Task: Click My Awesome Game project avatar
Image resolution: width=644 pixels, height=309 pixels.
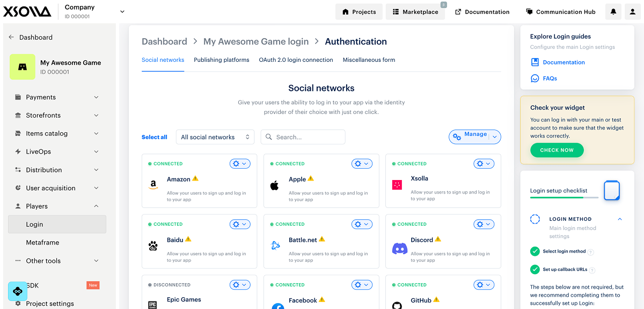Action: [x=23, y=67]
